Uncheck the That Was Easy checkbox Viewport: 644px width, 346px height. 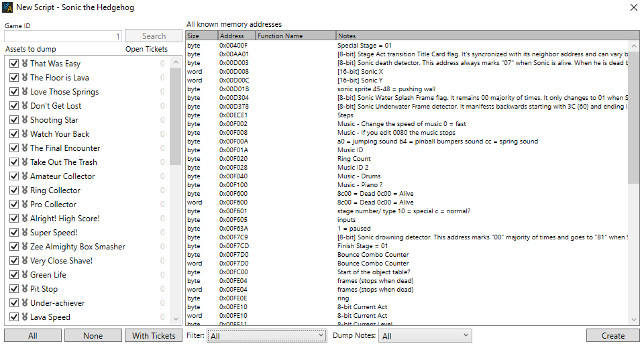click(x=14, y=64)
